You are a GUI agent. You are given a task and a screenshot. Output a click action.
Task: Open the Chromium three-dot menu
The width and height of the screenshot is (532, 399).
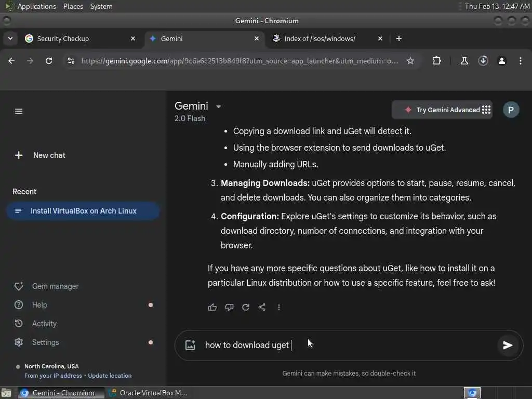click(521, 61)
